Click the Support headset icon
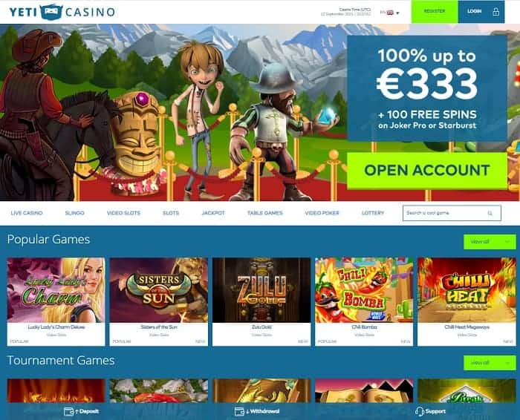The width and height of the screenshot is (520, 420). 420,411
